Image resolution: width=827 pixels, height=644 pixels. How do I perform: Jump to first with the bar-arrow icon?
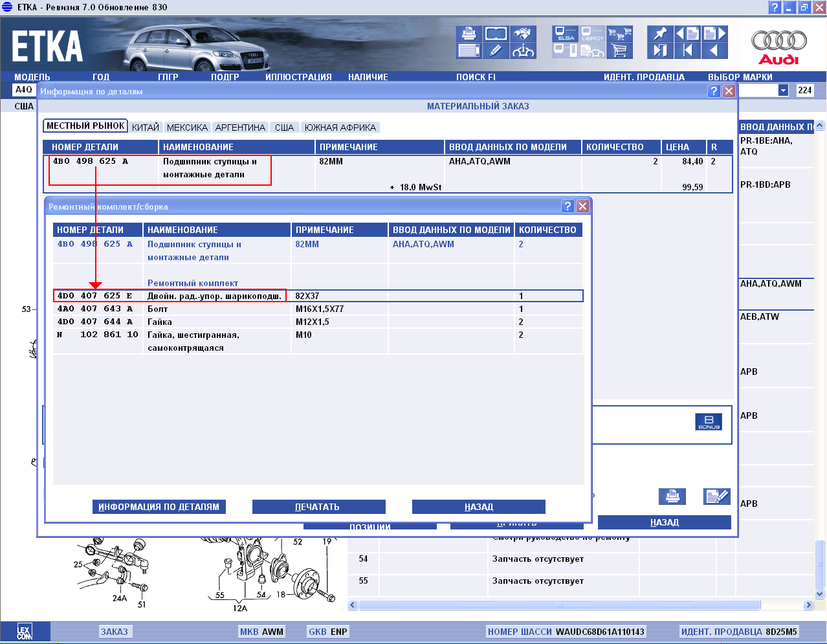point(688,50)
